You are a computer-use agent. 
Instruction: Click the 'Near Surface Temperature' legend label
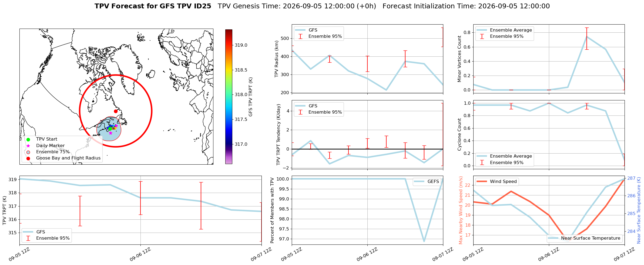[x=591, y=238]
